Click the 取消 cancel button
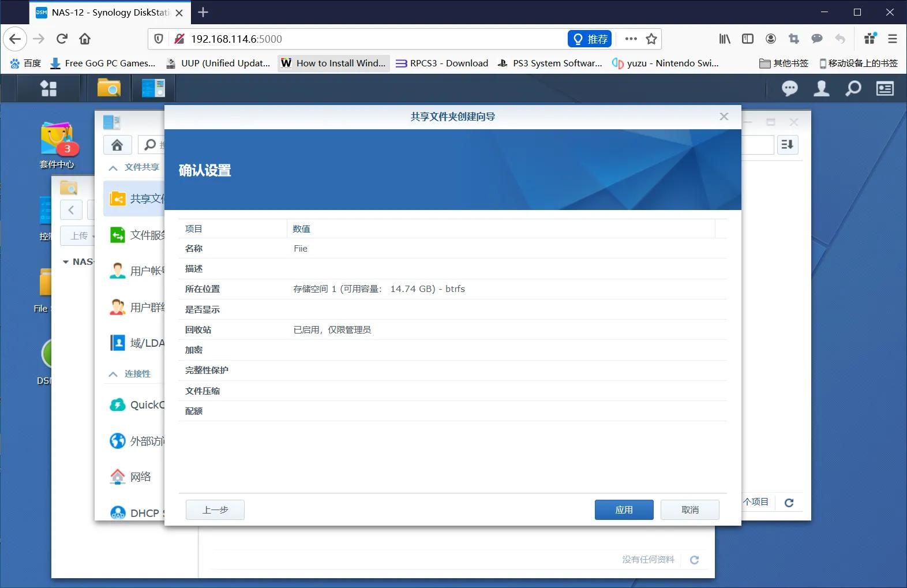 click(690, 510)
